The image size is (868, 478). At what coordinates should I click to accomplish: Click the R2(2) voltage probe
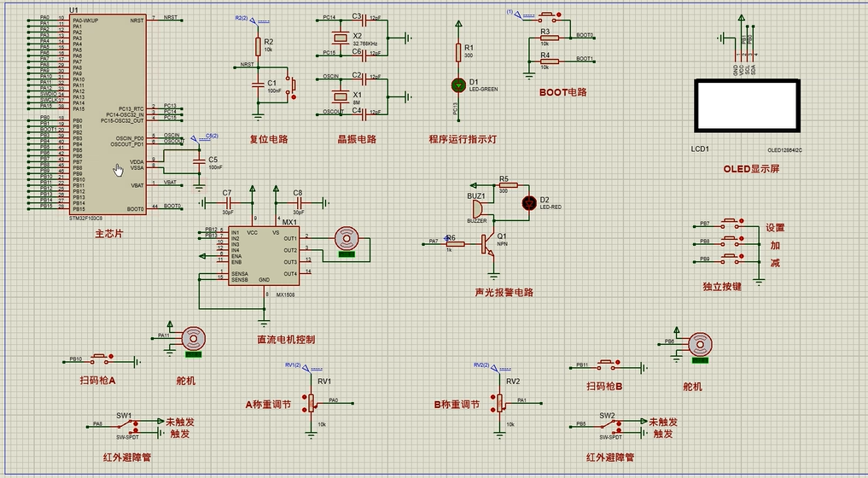click(x=253, y=20)
